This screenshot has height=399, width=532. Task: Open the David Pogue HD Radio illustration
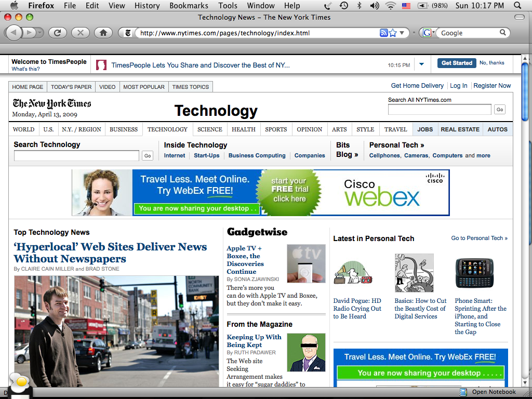click(x=353, y=272)
